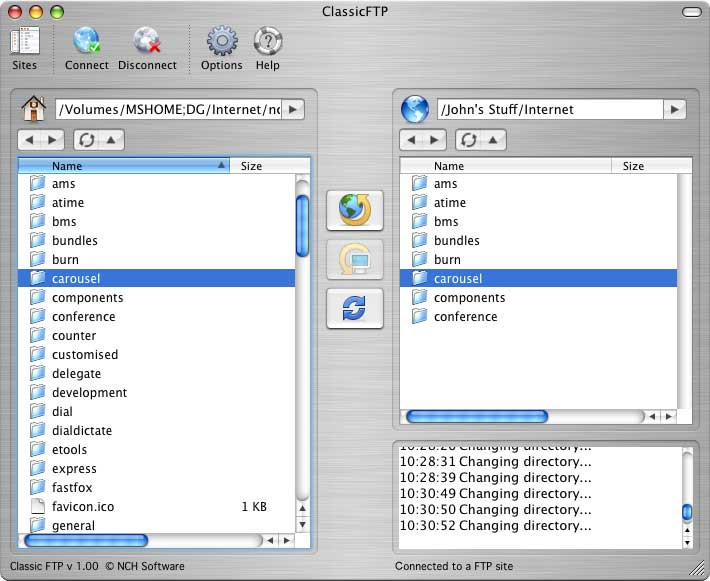The image size is (710, 581).
Task: Select local folder carousel
Action: pos(157,278)
